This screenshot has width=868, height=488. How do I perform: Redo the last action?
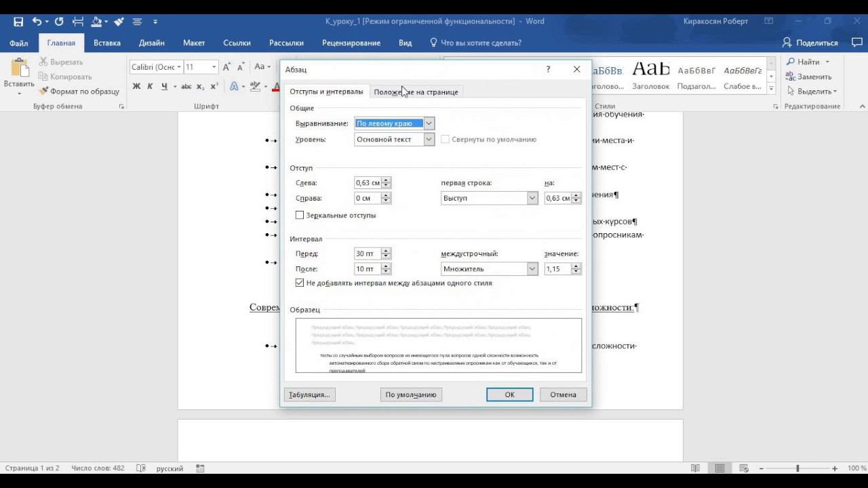(58, 22)
